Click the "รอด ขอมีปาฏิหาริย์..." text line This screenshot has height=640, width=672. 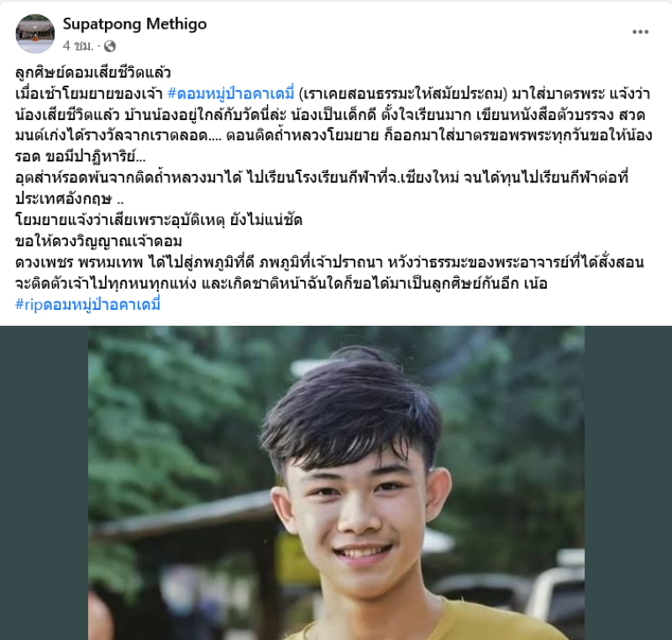pyautogui.click(x=81, y=157)
